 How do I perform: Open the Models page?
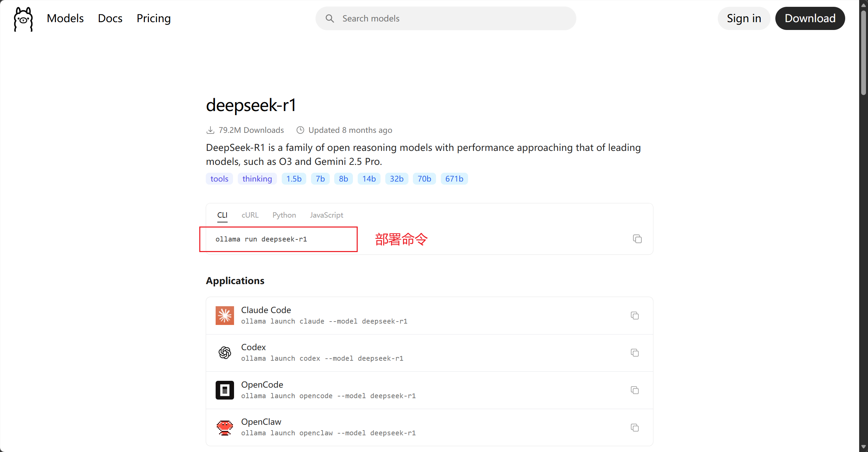pos(65,18)
